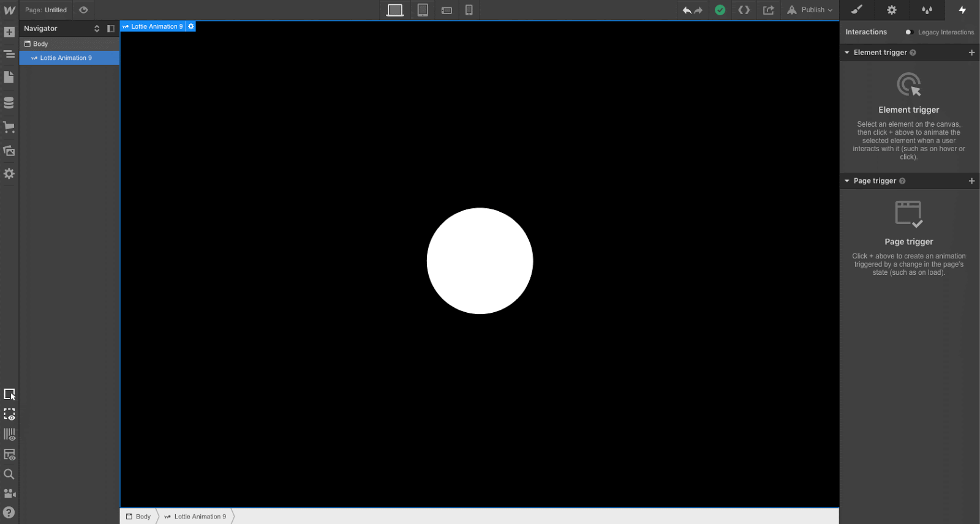Open the Ecommerce cart panel
Viewport: 980px width, 524px height.
coord(9,127)
